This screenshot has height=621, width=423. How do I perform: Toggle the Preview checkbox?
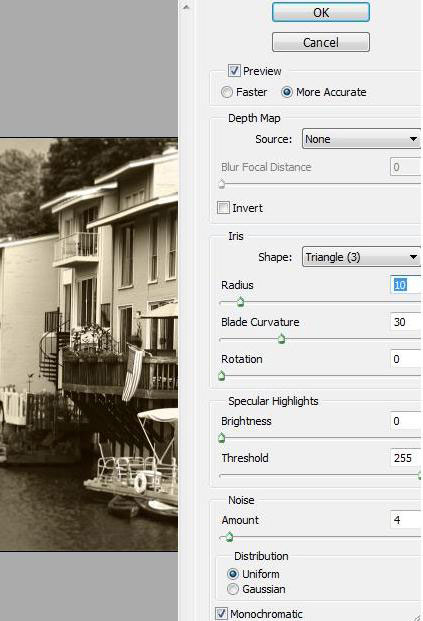pos(234,71)
